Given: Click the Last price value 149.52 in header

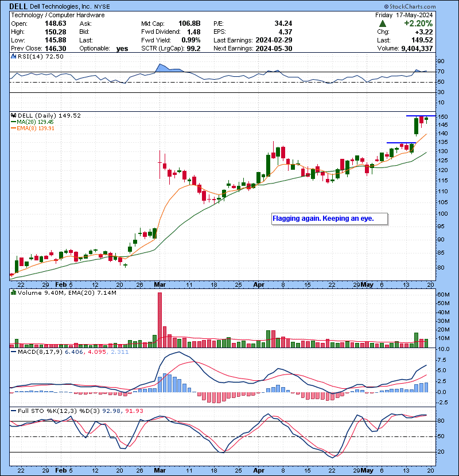Looking at the screenshot, I should (x=422, y=40).
